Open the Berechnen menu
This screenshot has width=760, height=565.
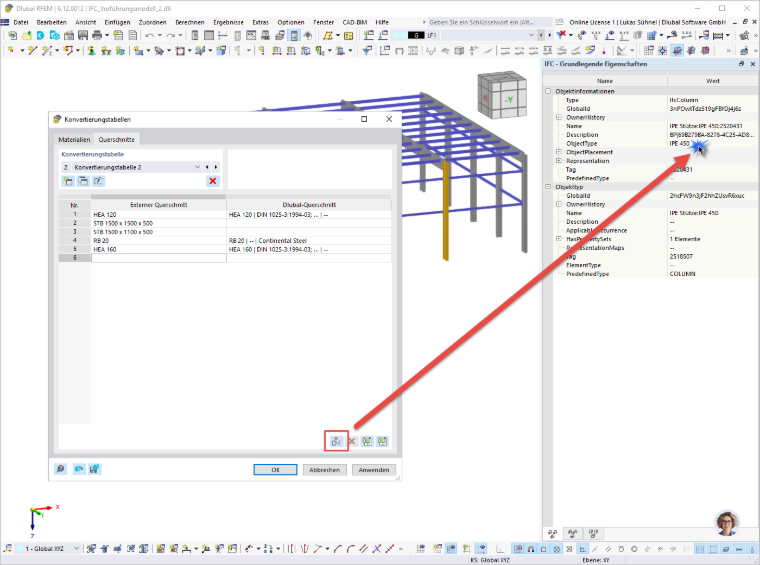click(190, 22)
